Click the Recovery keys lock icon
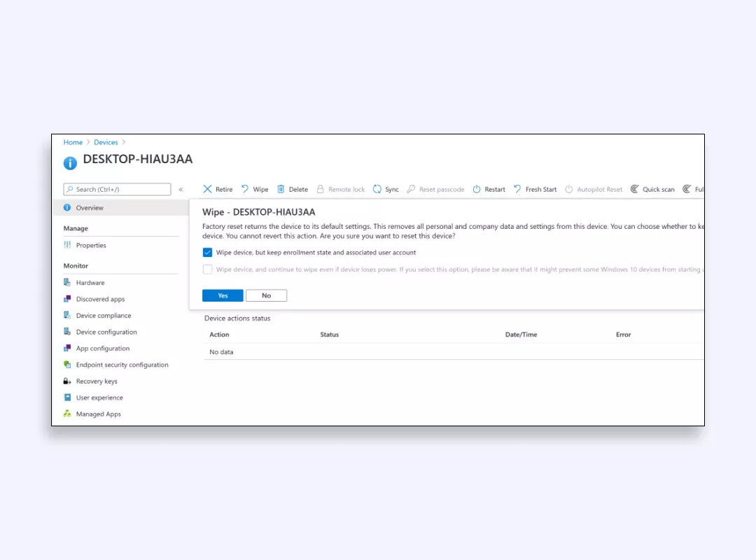Image resolution: width=756 pixels, height=560 pixels. click(66, 381)
